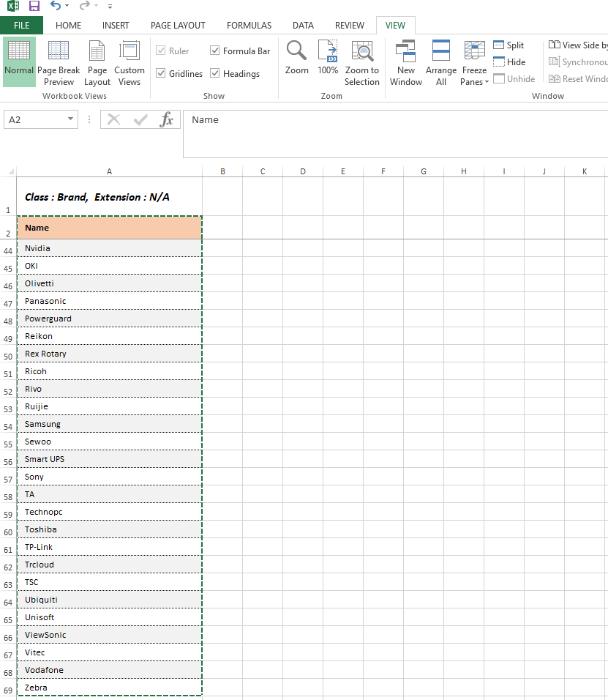This screenshot has width=608, height=700.
Task: Disable the Headings checkbox
Action: [215, 73]
